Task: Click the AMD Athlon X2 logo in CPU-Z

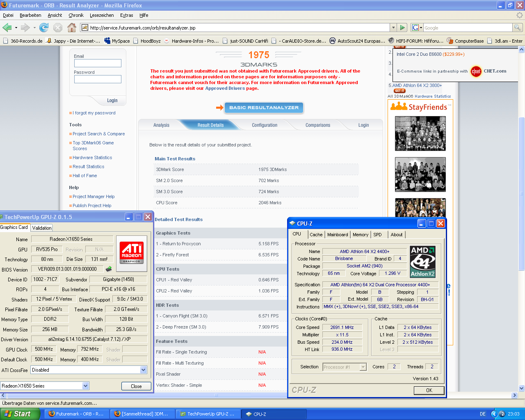Action: point(423,262)
